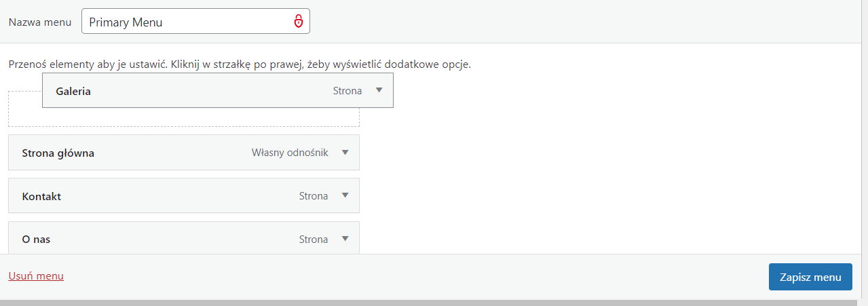Click the Strona type label on Kontakt

314,196
